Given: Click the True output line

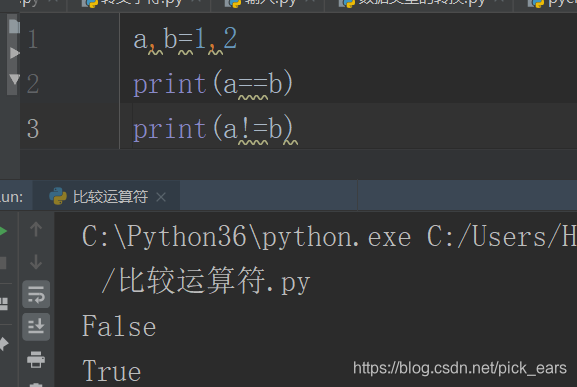Looking at the screenshot, I should point(111,371).
